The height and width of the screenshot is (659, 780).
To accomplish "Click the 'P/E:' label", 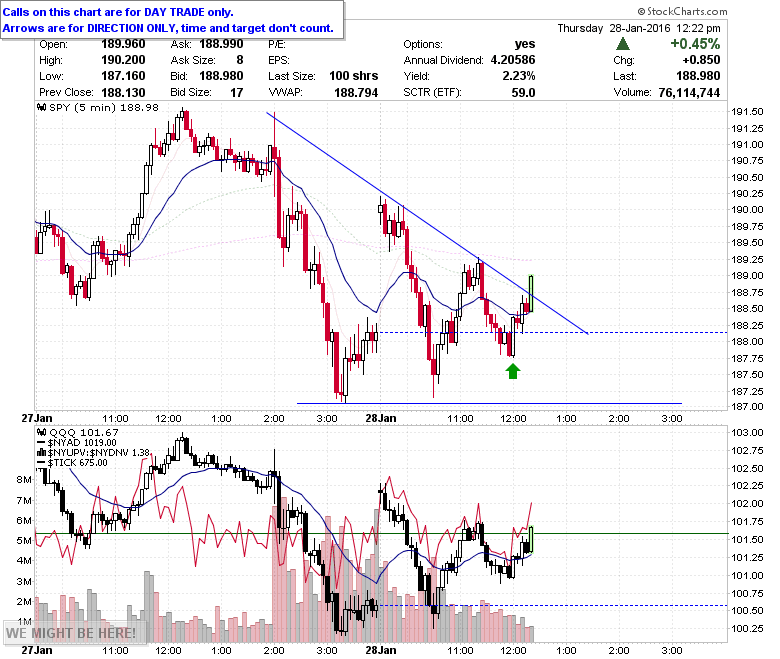I will [x=277, y=44].
